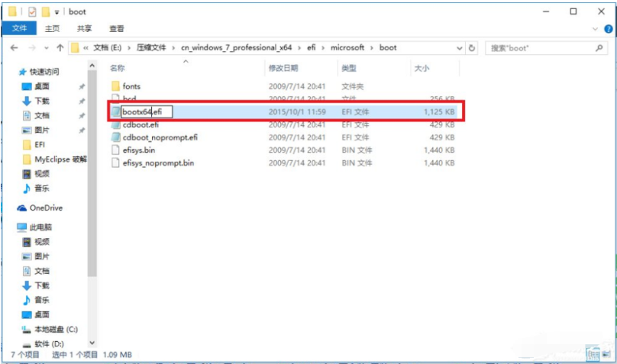Screen dimensions: 617x364
Task: Click the cdboot_noprompt.efi file
Action: pyautogui.click(x=160, y=137)
